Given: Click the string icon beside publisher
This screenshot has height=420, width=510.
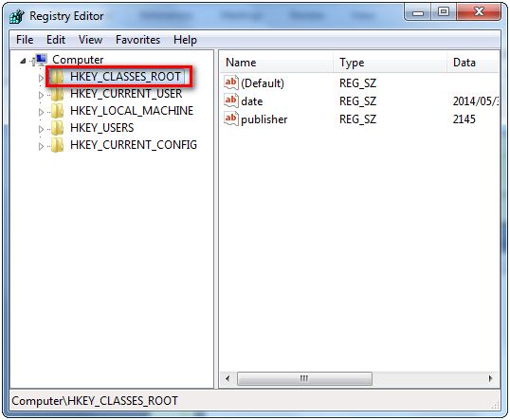Looking at the screenshot, I should click(x=231, y=119).
